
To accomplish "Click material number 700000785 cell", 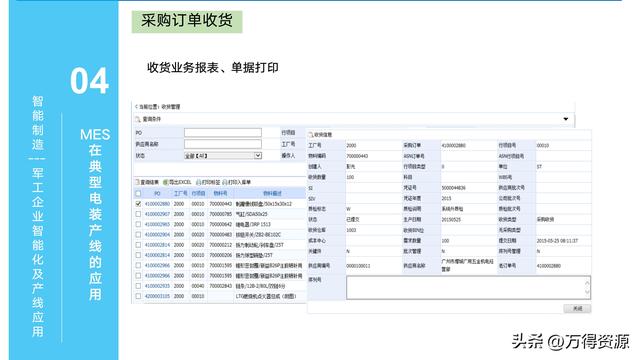I will coord(220,214).
